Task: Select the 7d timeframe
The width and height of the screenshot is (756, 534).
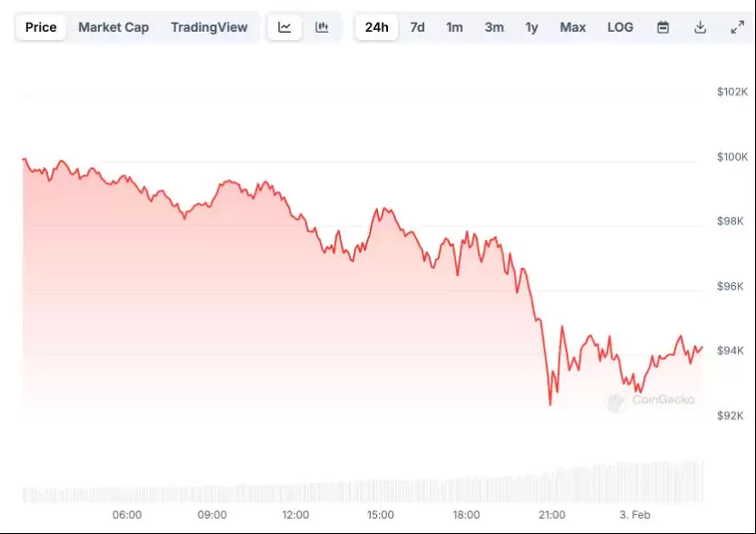Action: pos(417,27)
